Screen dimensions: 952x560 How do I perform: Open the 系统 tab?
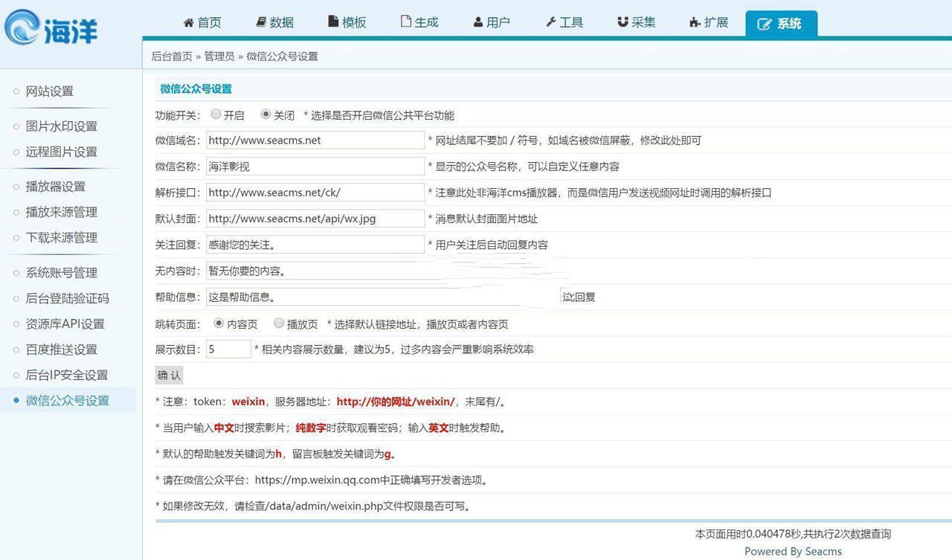pyautogui.click(x=782, y=24)
